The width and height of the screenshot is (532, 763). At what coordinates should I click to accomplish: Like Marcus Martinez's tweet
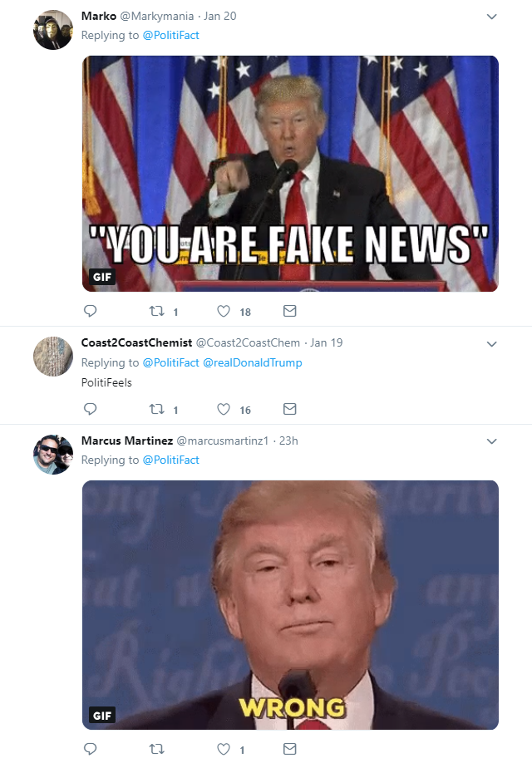pyautogui.click(x=224, y=749)
